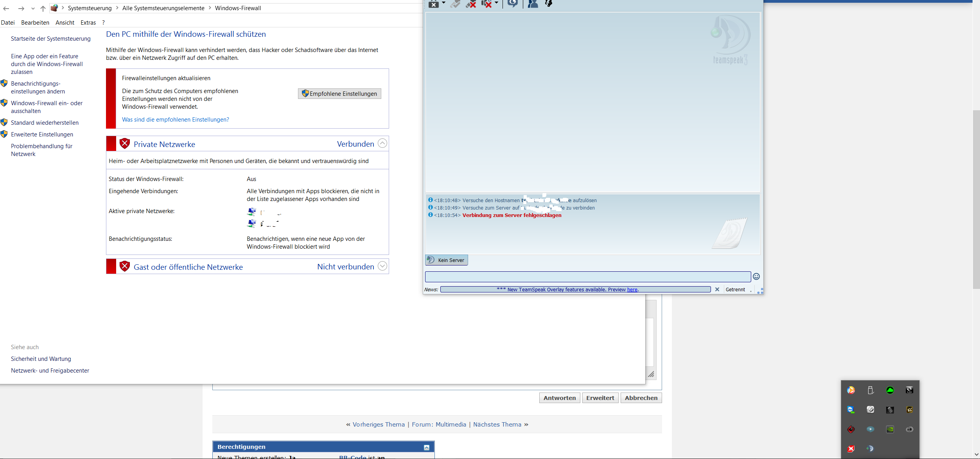Click the NVIDIA tray icon
This screenshot has height=459, width=980.
pos(890,429)
